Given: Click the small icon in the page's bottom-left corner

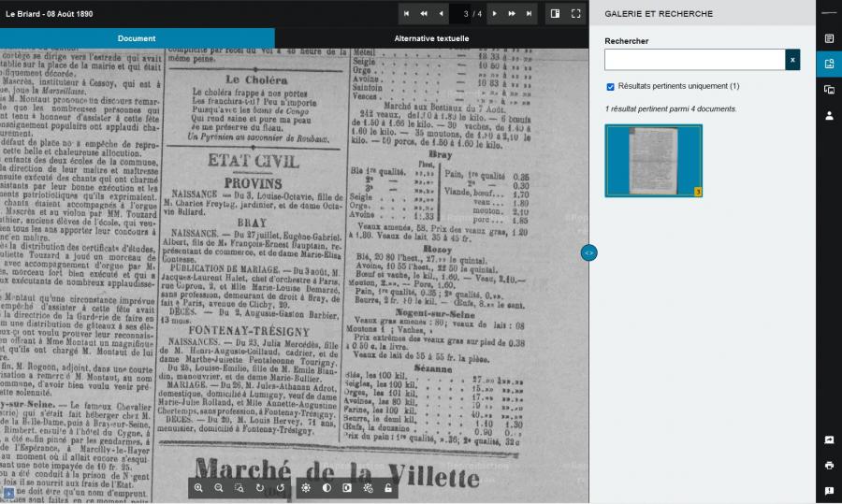Looking at the screenshot, I should click(8, 494).
